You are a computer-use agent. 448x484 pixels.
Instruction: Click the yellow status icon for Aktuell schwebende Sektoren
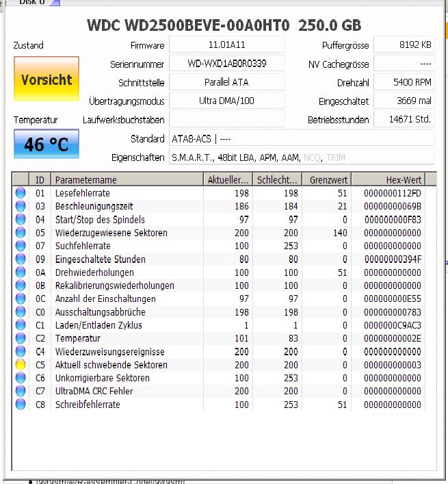(21, 365)
